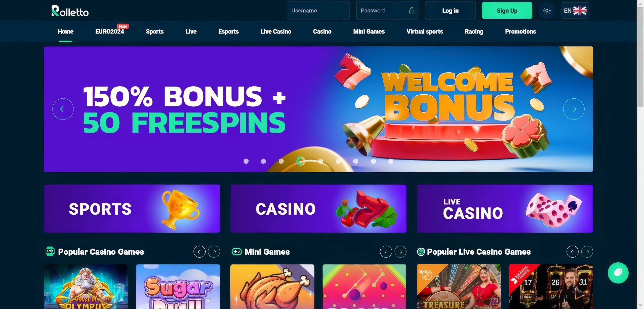Select the last banner carousel dot

pos(391,161)
